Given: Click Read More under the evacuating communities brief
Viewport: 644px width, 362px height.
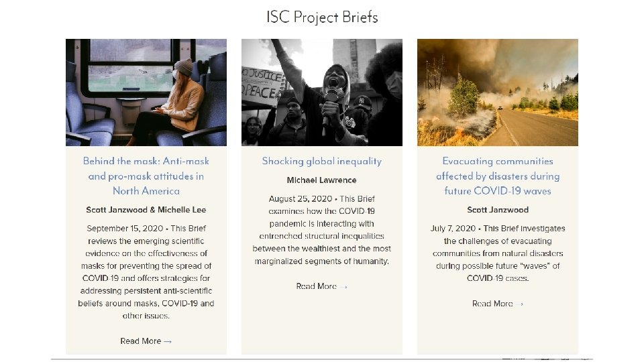Looking at the screenshot, I should click(x=492, y=304).
